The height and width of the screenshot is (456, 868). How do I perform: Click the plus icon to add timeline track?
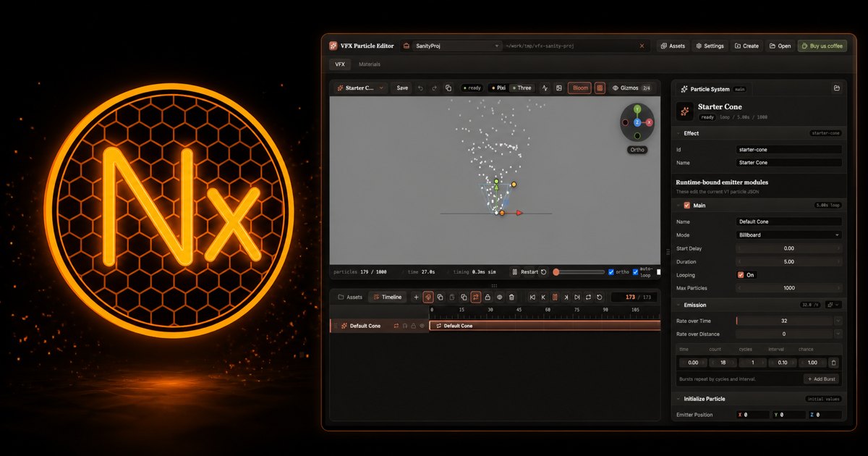pyautogui.click(x=416, y=297)
